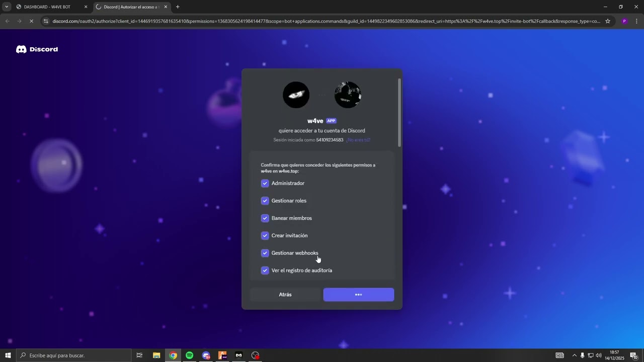Bookmark this page with the star icon
This screenshot has width=644, height=362.
[x=608, y=21]
